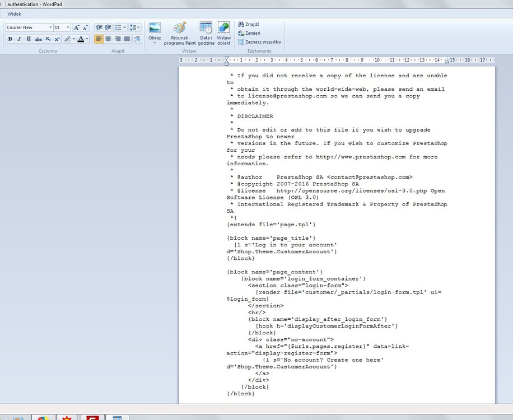Apply the font color A swatch

pyautogui.click(x=81, y=39)
